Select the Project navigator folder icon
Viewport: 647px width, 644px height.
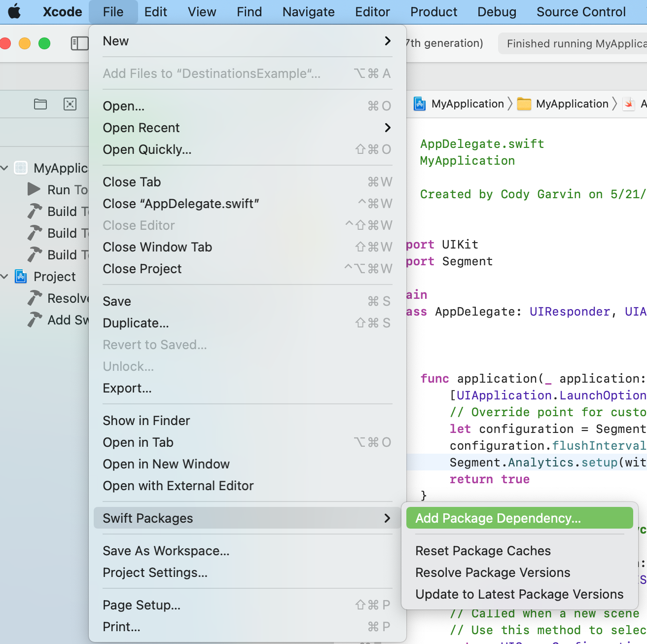(40, 104)
